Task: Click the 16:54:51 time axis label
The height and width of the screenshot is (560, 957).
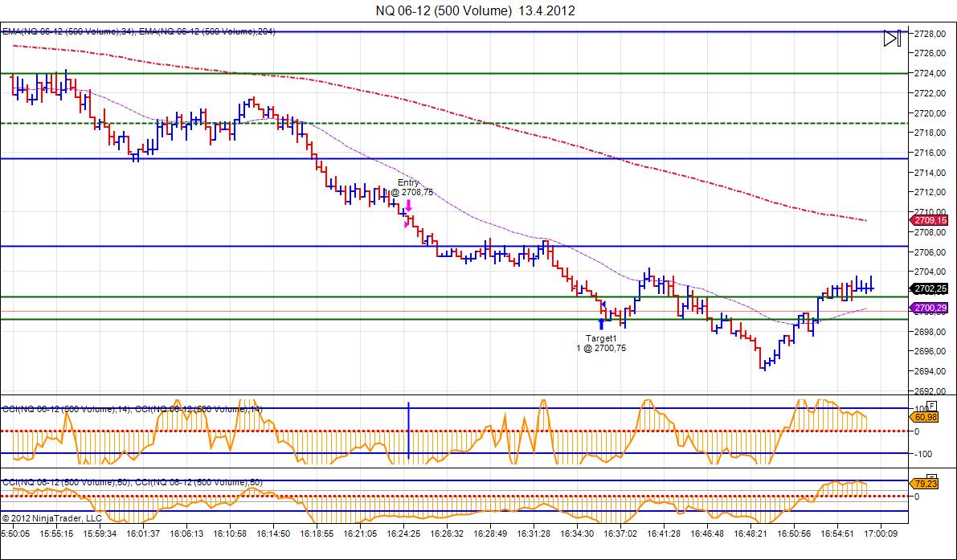Action: point(837,533)
